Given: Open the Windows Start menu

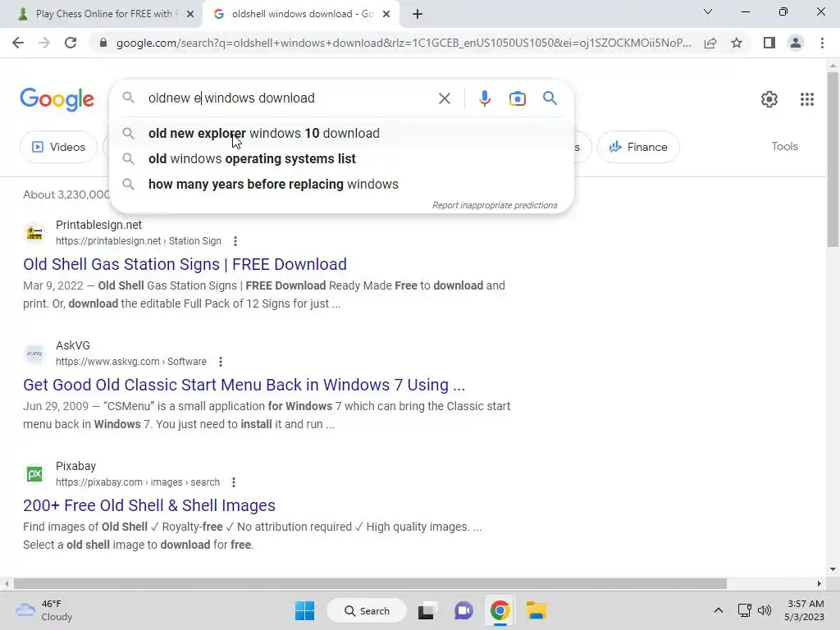Looking at the screenshot, I should (305, 610).
